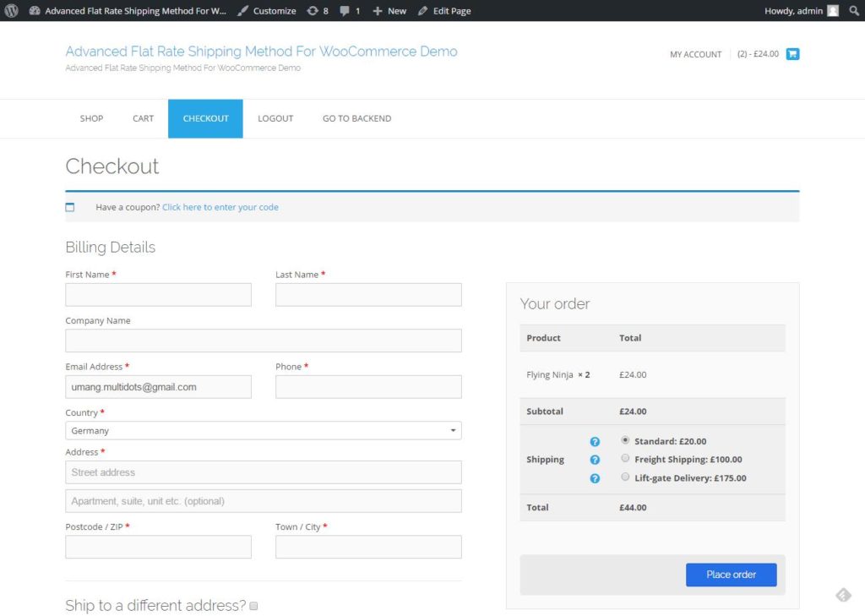Viewport: 865px width, 616px height.
Task: Click the coupon notice window icon
Action: (x=70, y=208)
